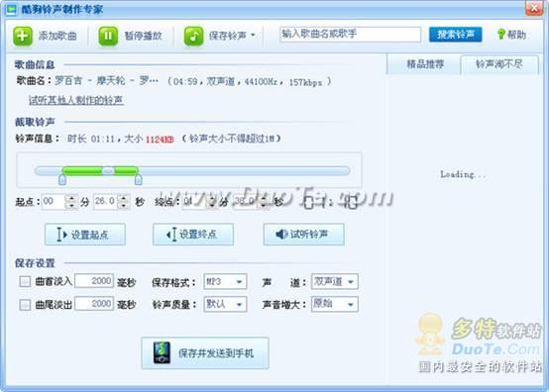Click the red ringtone size text 1124KB
This screenshot has height=392, width=549.
click(160, 140)
